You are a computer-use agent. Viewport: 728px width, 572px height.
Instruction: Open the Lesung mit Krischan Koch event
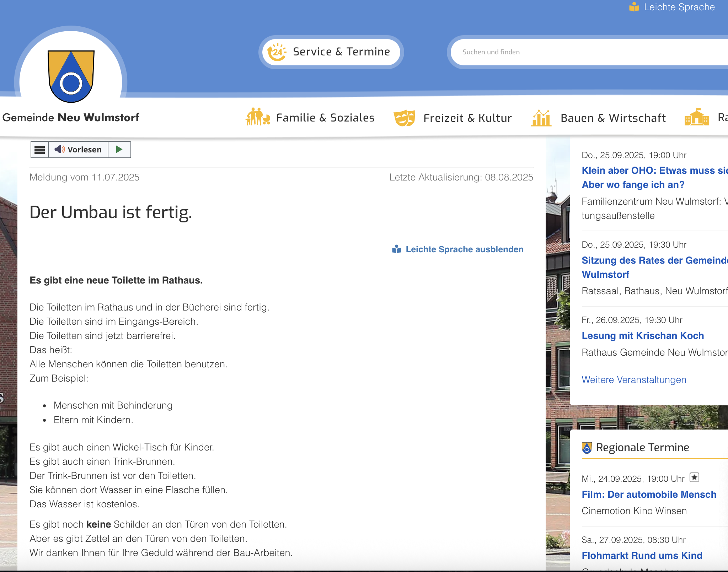tap(643, 335)
